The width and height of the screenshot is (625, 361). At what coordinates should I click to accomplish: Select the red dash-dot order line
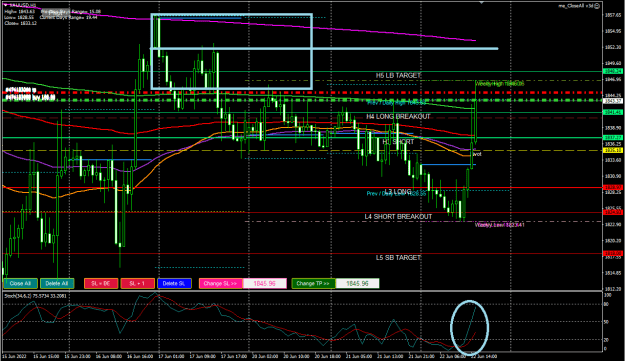tap(303, 92)
